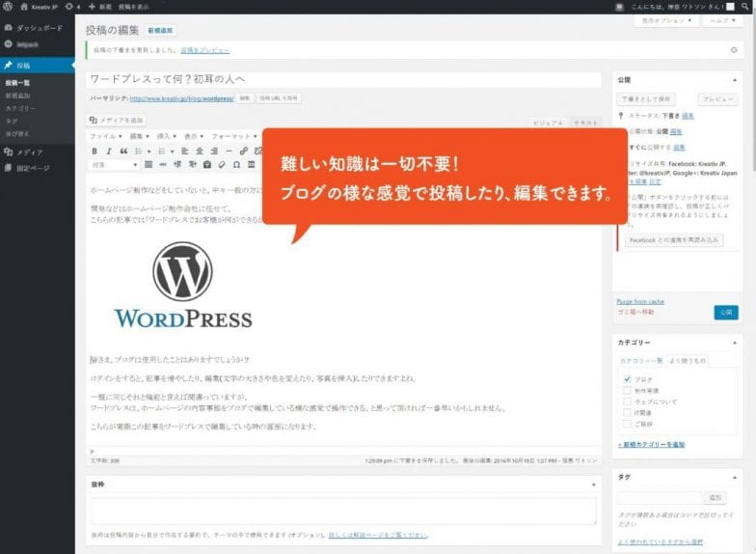756x554 pixels.
Task: Toggle the ブログ category checkbox
Action: tap(627, 378)
